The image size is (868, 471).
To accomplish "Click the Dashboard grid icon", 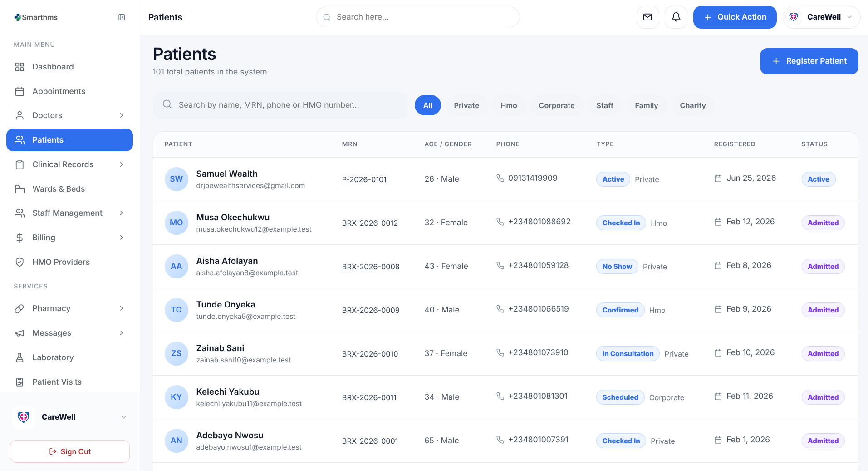I will point(20,67).
